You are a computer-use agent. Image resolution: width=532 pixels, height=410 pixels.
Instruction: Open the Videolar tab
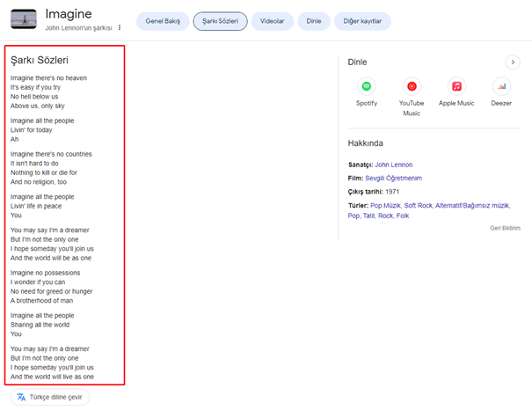(272, 21)
